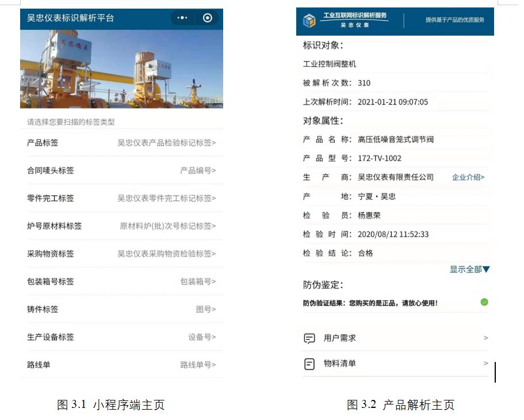Click the 工业互联网标识解析服务 header text
Image resolution: width=524 pixels, height=420 pixels.
click(x=355, y=16)
